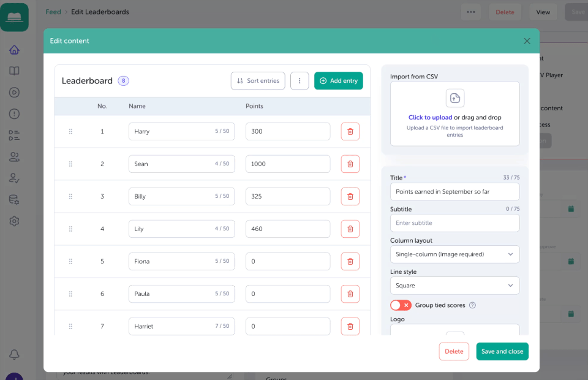Open the checklist sidebar icon
The width and height of the screenshot is (588, 380).
click(x=14, y=135)
